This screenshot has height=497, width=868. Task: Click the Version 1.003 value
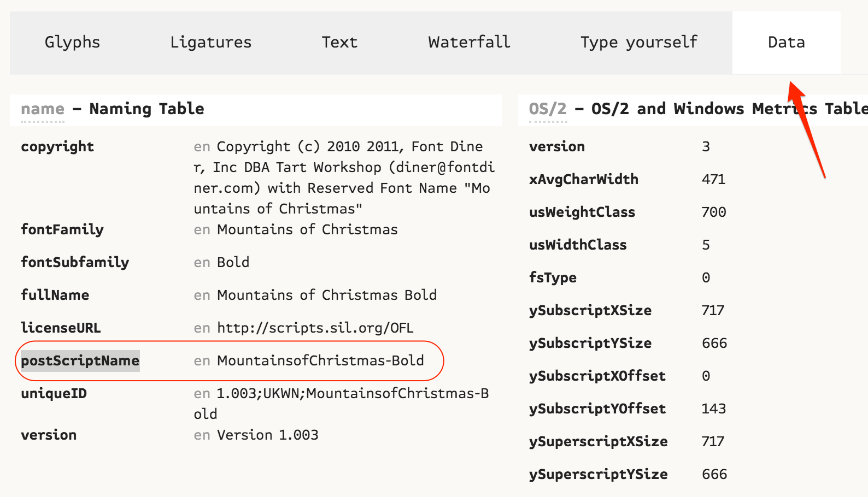pos(268,435)
